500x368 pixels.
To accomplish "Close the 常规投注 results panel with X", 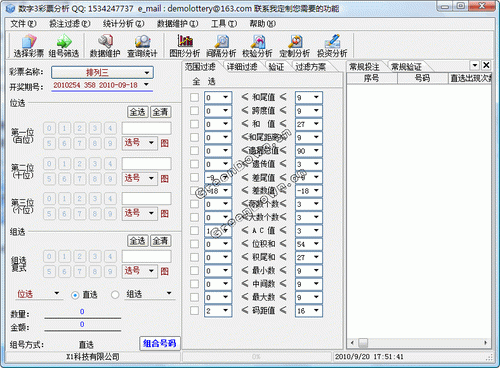I will tap(486, 65).
